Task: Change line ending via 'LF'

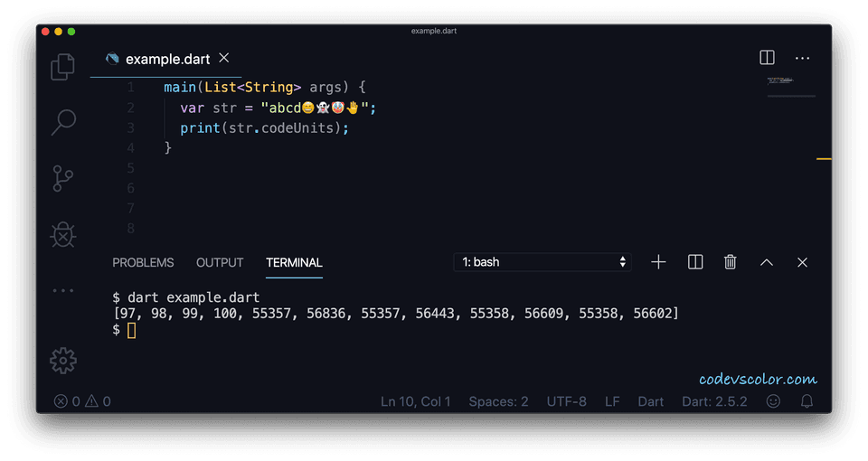Action: click(x=612, y=401)
